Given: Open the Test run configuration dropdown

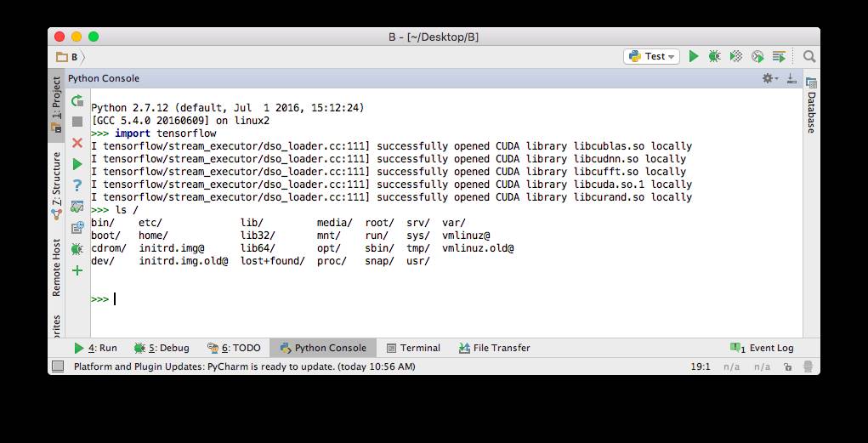Looking at the screenshot, I should (x=651, y=56).
